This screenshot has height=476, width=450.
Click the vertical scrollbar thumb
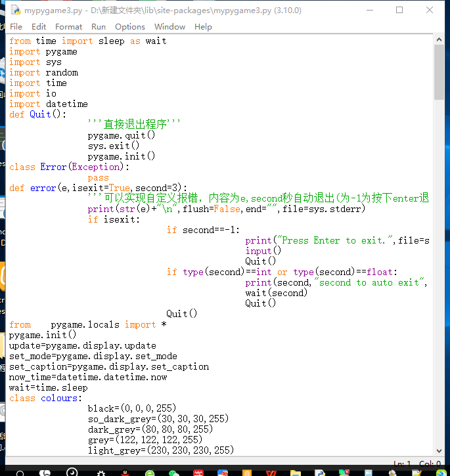click(x=439, y=72)
